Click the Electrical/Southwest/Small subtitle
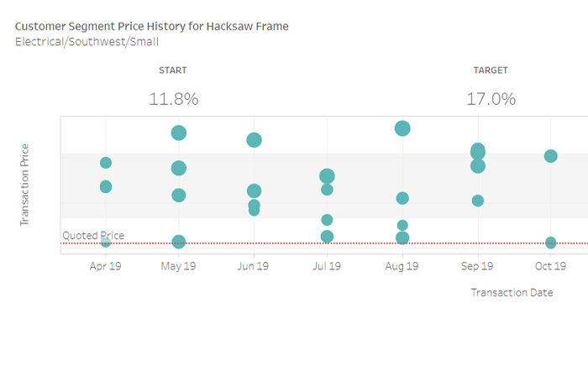 (x=87, y=42)
